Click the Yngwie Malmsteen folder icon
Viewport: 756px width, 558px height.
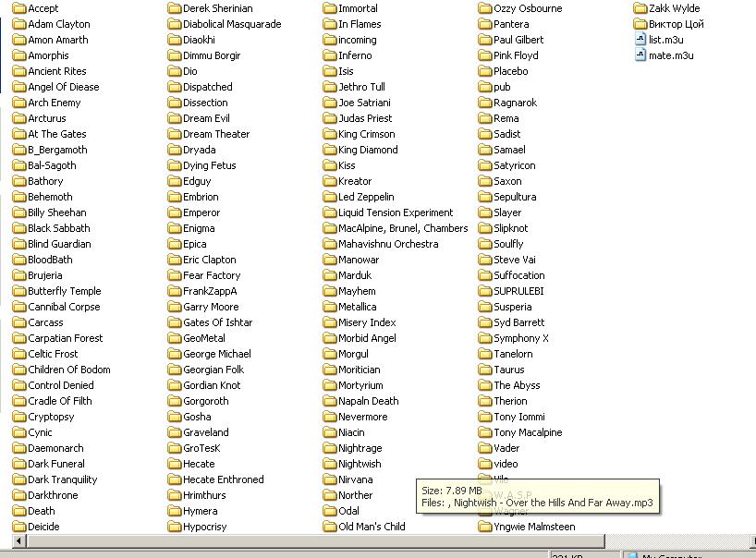(485, 527)
